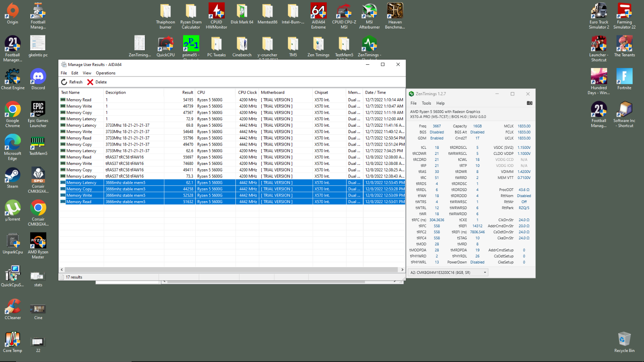The image size is (644, 362).
Task: Open the Edit menu in AIDA64
Action: point(75,73)
